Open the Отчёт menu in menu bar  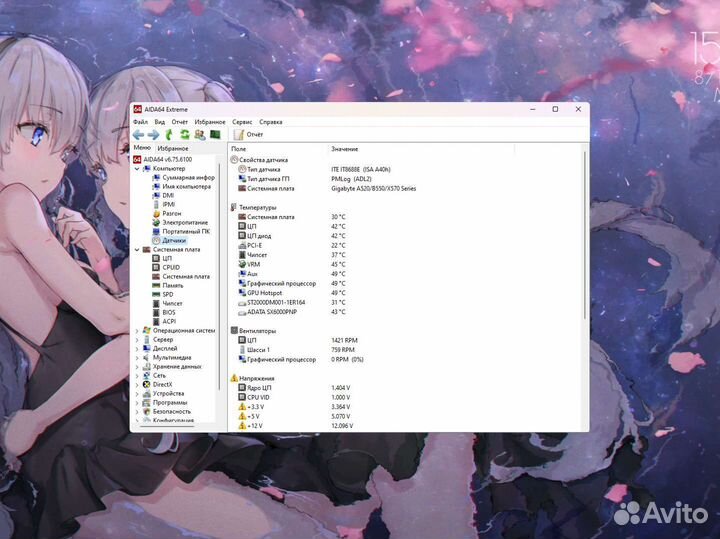pos(180,122)
